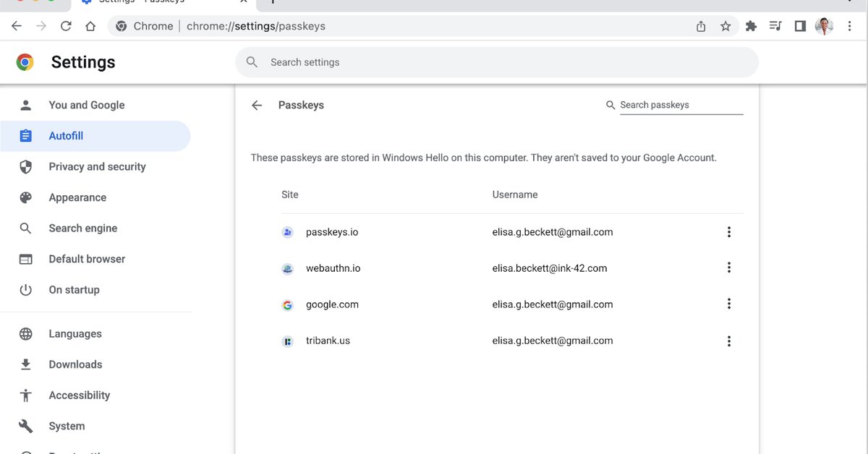The width and height of the screenshot is (868, 454).
Task: Click the browser forward arrow
Action: coord(41,26)
